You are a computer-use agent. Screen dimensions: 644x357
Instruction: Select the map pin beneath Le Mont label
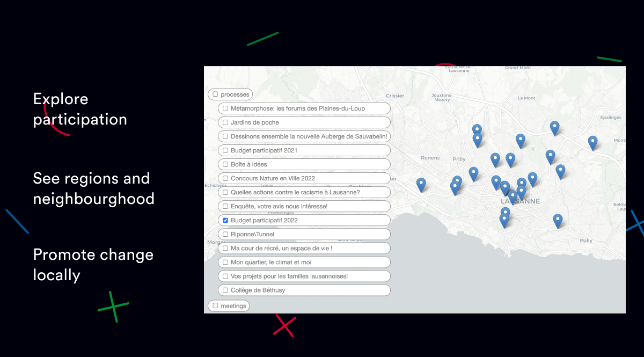[520, 140]
